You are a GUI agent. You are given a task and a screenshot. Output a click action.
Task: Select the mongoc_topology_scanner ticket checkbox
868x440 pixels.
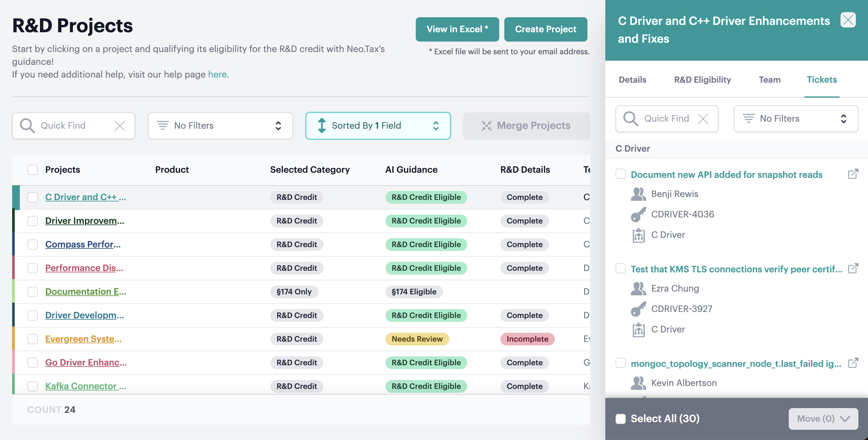point(620,363)
